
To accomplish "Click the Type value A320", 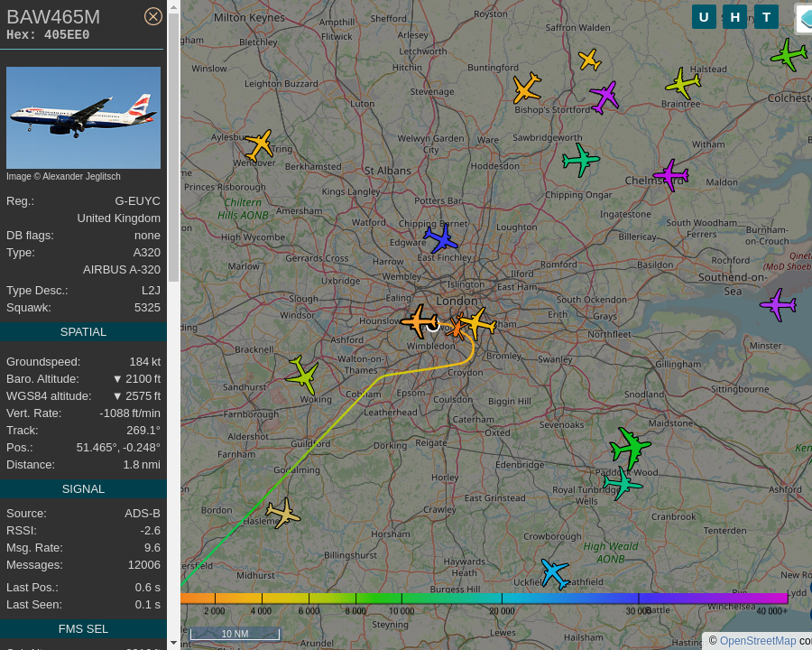I will pyautogui.click(x=146, y=253).
